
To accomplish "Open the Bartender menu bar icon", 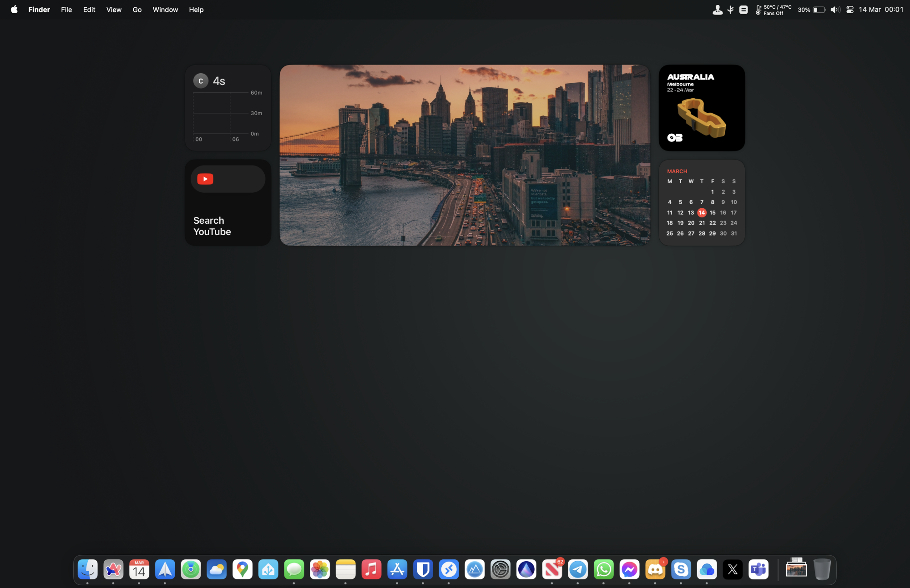I will (x=718, y=10).
